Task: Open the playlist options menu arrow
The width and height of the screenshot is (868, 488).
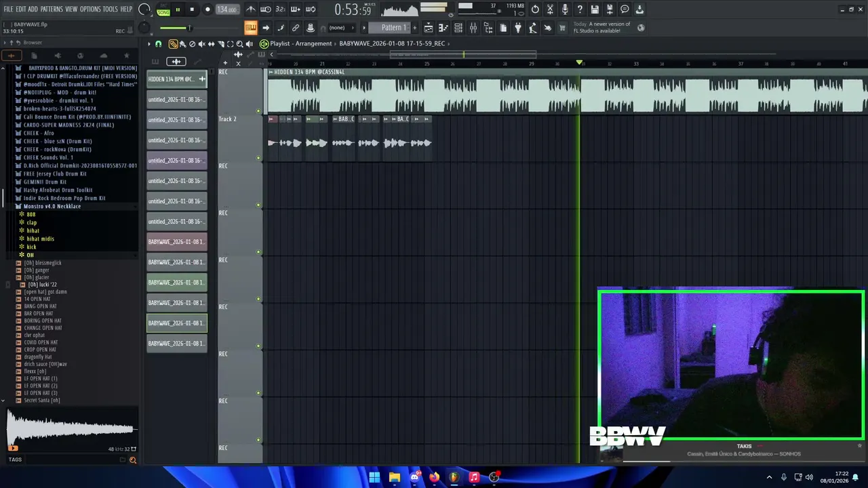Action: [x=149, y=43]
